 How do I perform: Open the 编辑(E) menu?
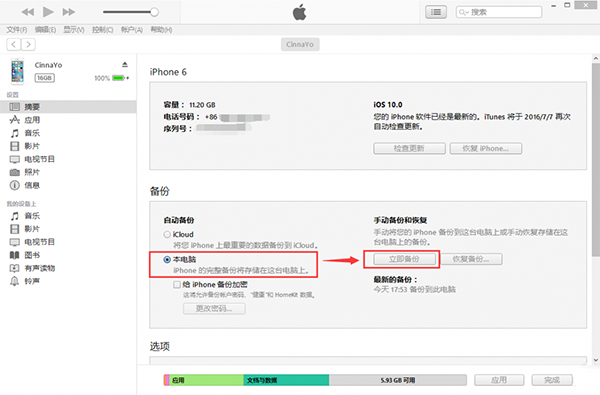tap(45, 30)
